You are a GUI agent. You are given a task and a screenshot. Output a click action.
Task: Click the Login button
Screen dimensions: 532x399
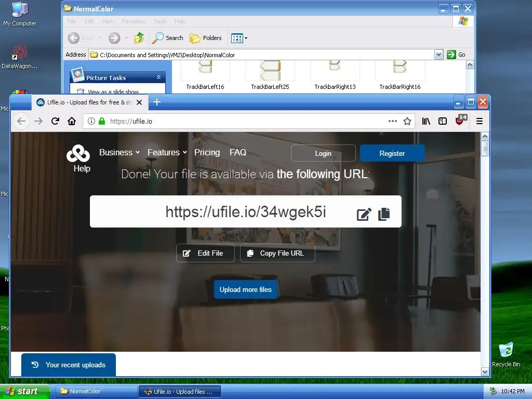click(323, 153)
